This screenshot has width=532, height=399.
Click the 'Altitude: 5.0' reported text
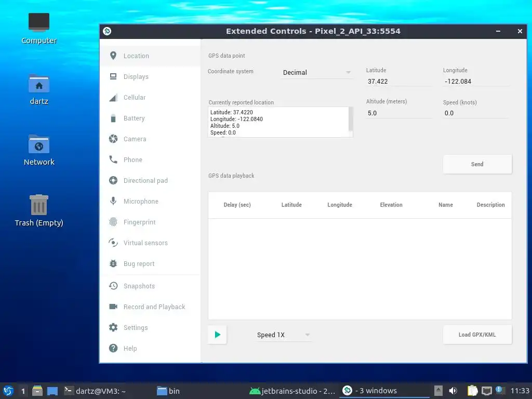coord(224,126)
